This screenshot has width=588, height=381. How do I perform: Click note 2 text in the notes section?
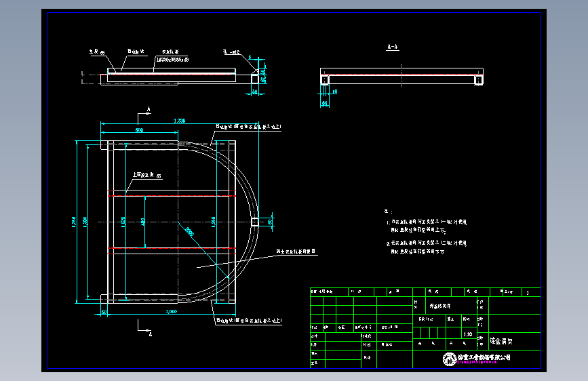click(x=427, y=247)
